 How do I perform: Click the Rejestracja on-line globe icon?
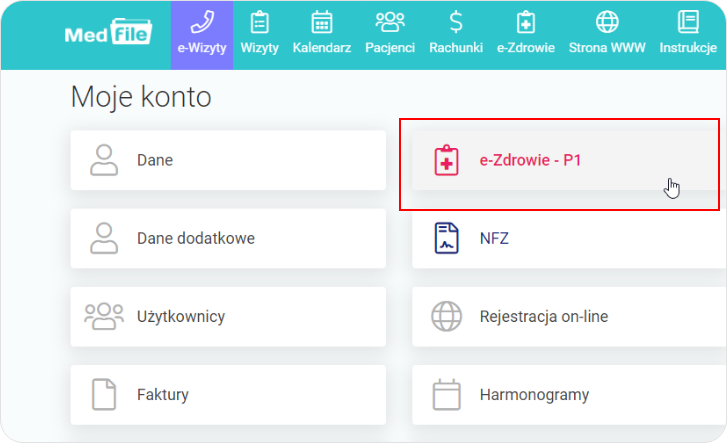click(x=446, y=317)
